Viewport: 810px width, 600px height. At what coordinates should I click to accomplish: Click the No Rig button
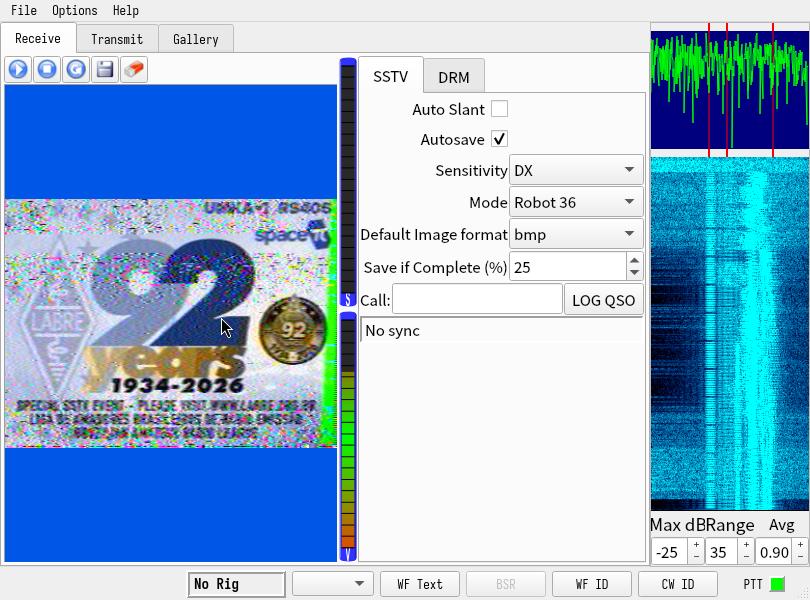pos(236,583)
